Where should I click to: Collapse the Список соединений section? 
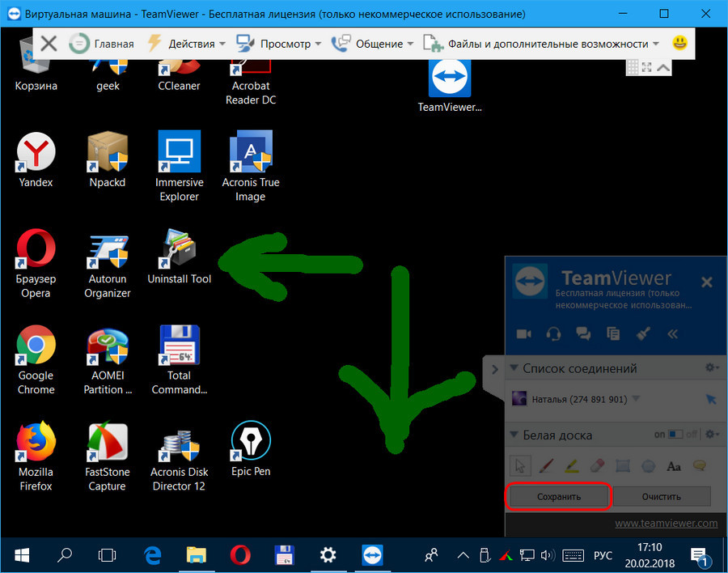coord(513,368)
